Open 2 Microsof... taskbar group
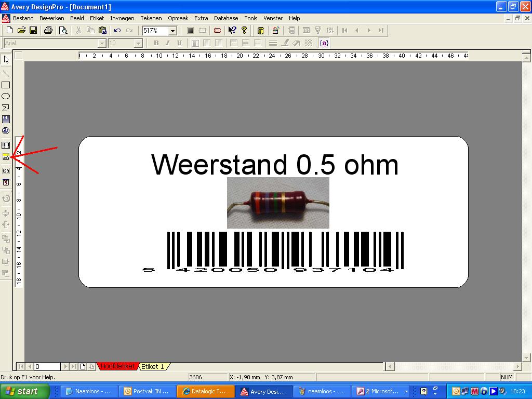The image size is (532, 399). (x=381, y=391)
